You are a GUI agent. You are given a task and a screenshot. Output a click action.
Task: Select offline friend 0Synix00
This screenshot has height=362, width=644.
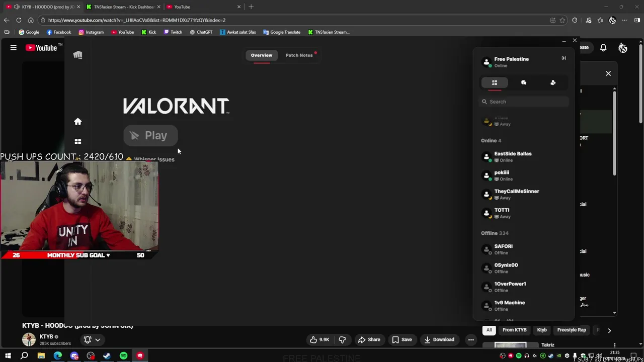(524, 268)
